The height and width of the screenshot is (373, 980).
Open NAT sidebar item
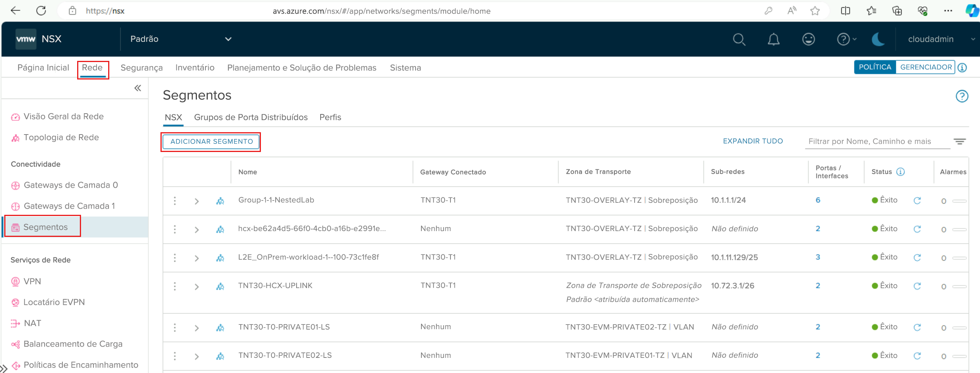click(x=26, y=323)
